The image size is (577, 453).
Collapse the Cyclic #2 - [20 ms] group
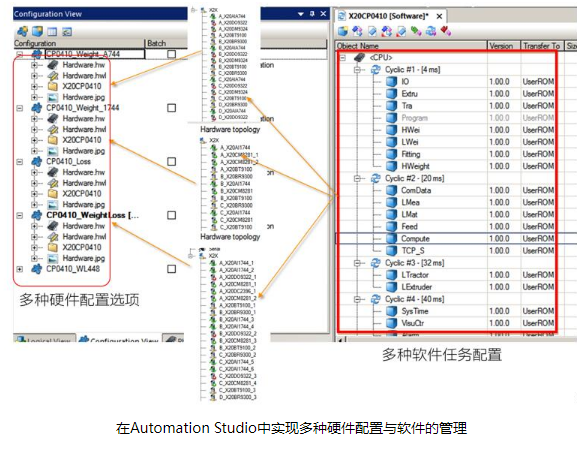(x=357, y=178)
